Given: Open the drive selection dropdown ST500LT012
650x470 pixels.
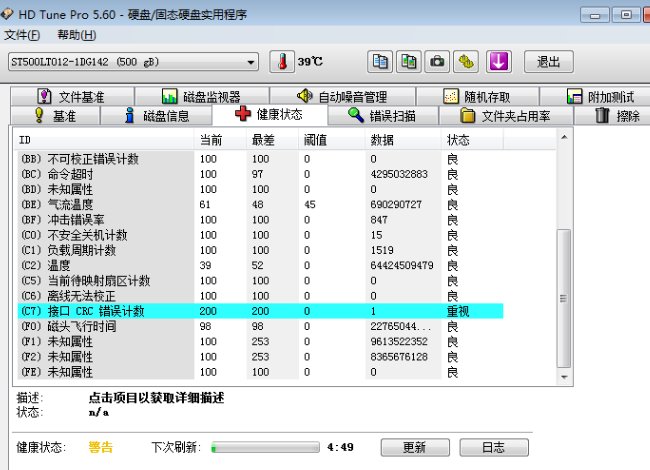Looking at the screenshot, I should coord(133,62).
